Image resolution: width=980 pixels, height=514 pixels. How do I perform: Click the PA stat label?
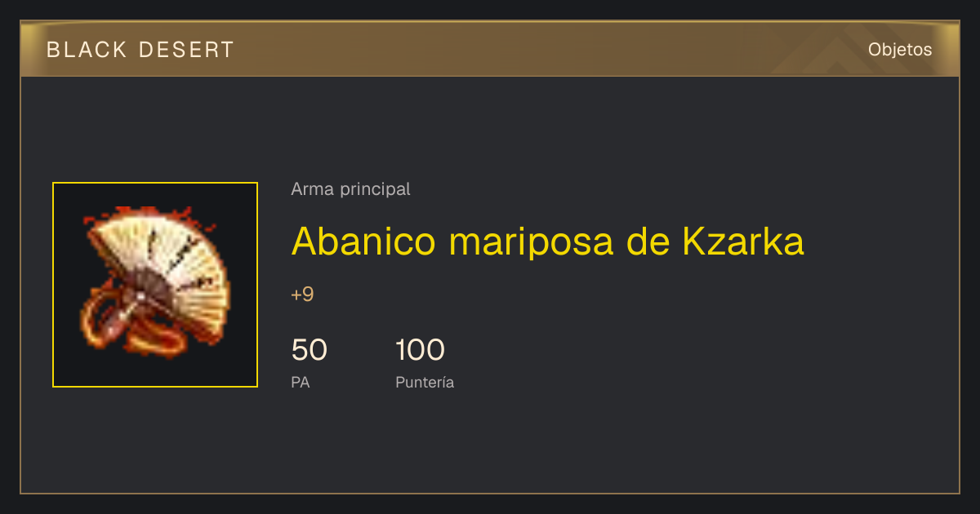coord(300,383)
